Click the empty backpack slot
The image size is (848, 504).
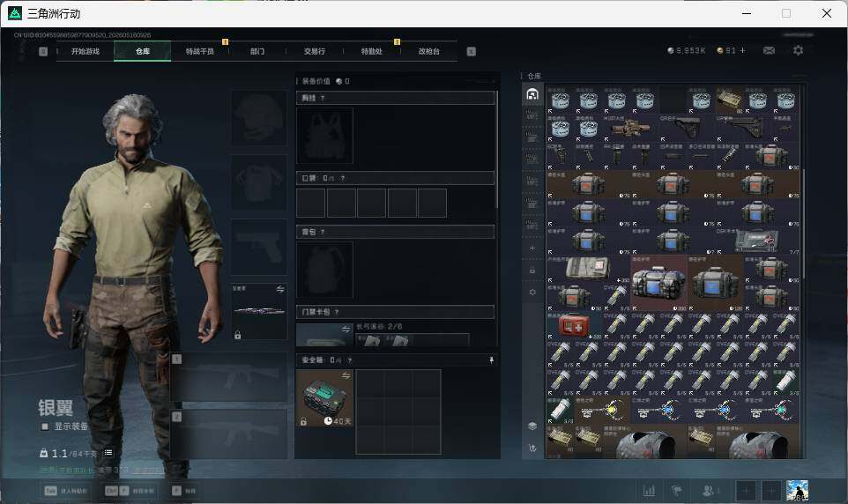click(x=324, y=270)
